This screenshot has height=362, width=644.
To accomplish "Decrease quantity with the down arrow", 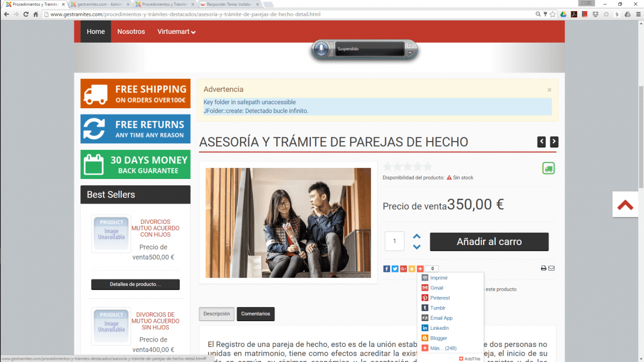I will (417, 247).
